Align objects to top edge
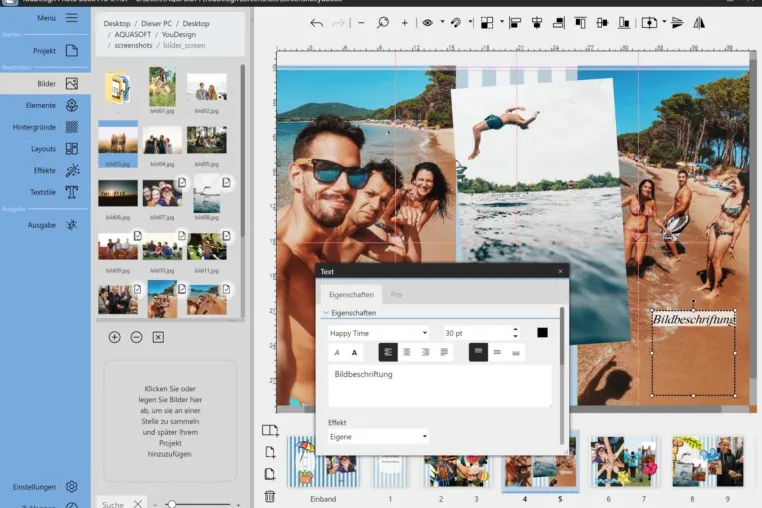 point(580,23)
